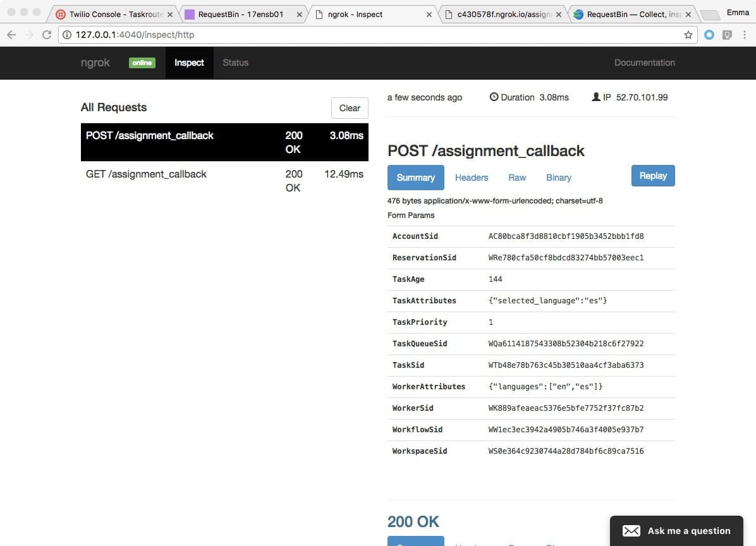Click the blue circle browser extension icon
756x546 pixels.
(x=709, y=35)
